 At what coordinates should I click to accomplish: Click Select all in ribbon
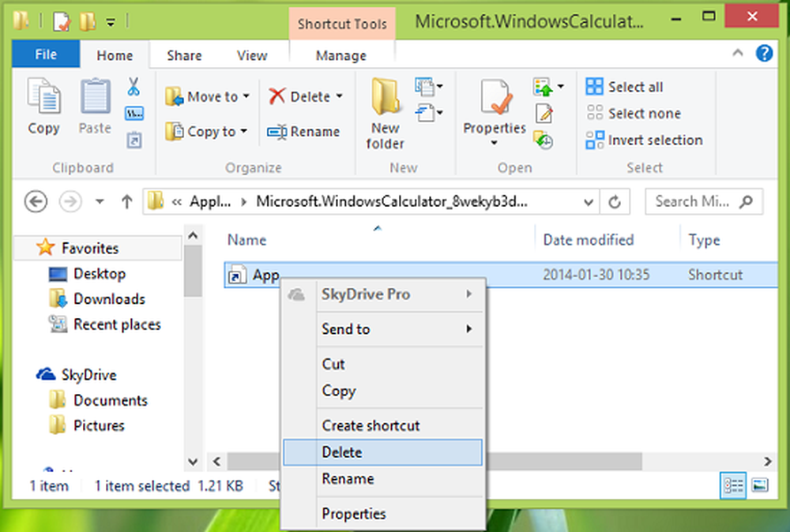[x=624, y=87]
